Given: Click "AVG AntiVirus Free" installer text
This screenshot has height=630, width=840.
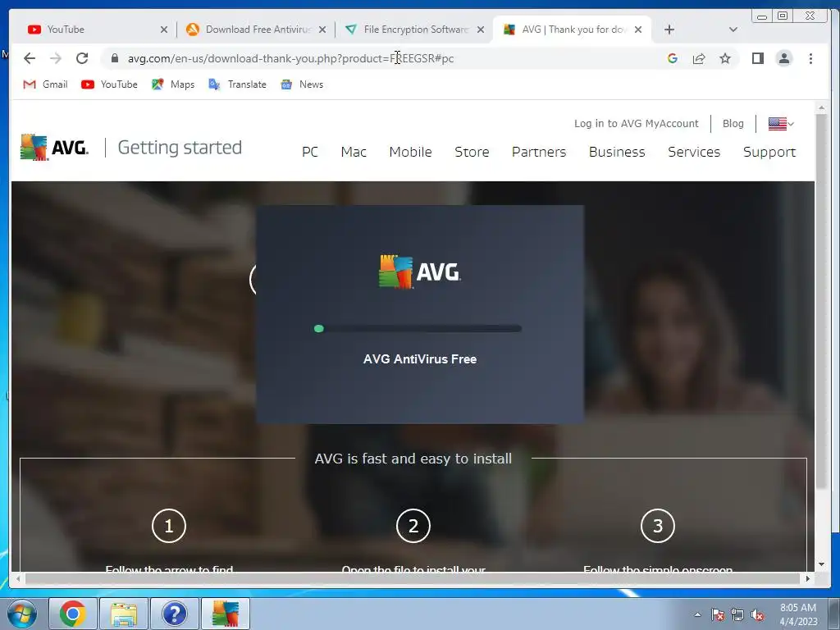Looking at the screenshot, I should coord(419,359).
